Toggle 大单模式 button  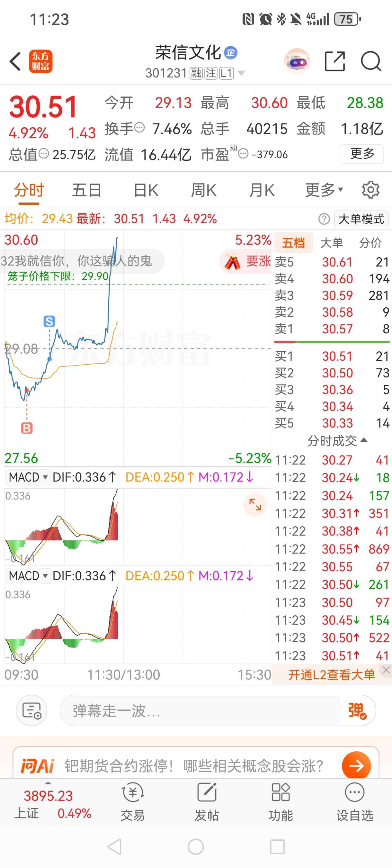[361, 219]
